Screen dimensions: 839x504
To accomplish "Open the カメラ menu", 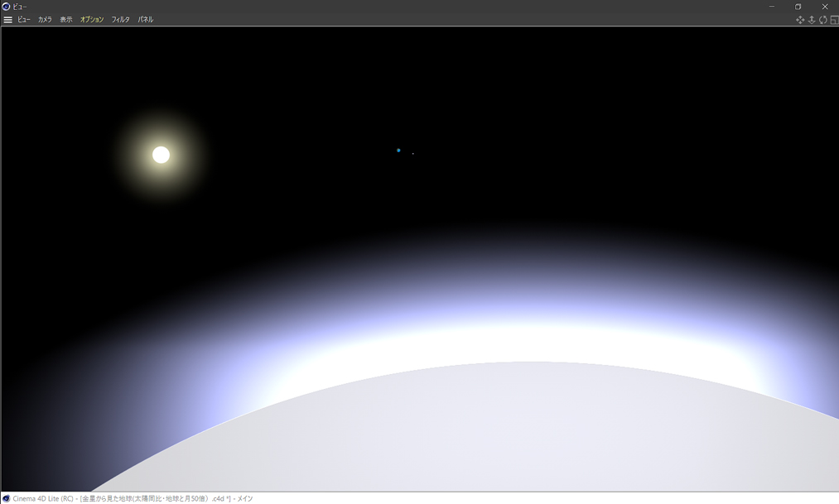I will click(x=45, y=20).
